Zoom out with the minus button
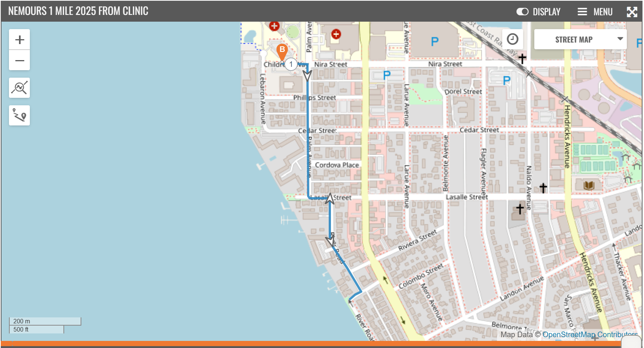The width and height of the screenshot is (644, 348). pos(19,60)
